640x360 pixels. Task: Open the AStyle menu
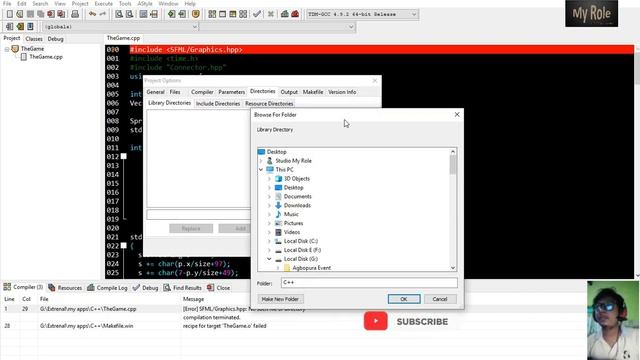coord(145,4)
